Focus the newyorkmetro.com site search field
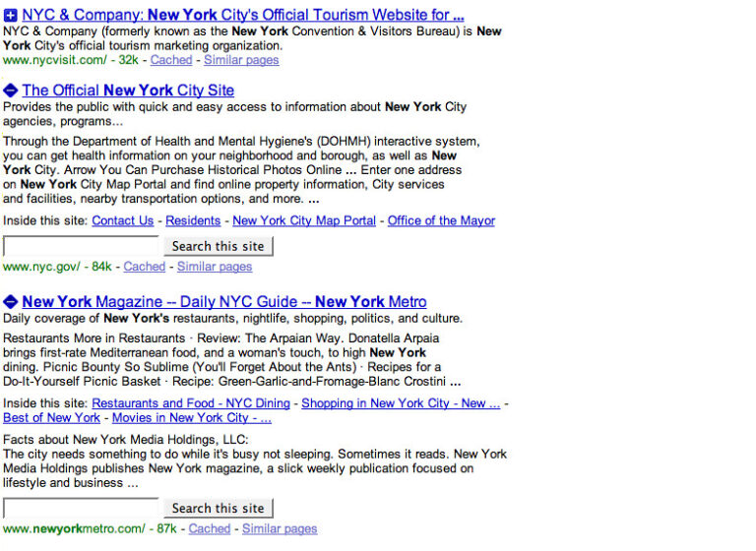Screen dimensions: 756x551 (81, 508)
